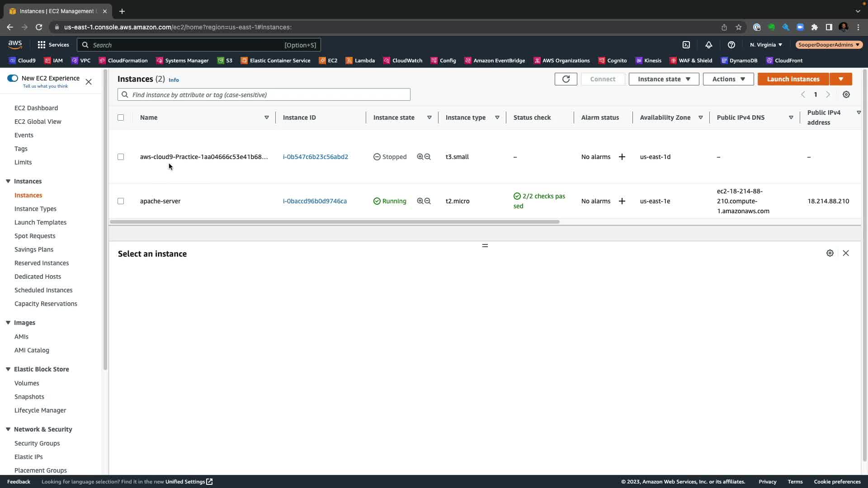Open N. Virginia region selector
The image size is (868, 488).
765,45
